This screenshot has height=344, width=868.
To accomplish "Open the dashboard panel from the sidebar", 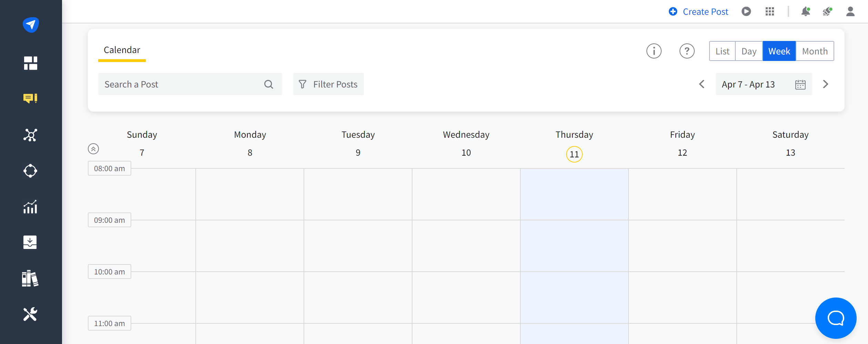I will 30,63.
